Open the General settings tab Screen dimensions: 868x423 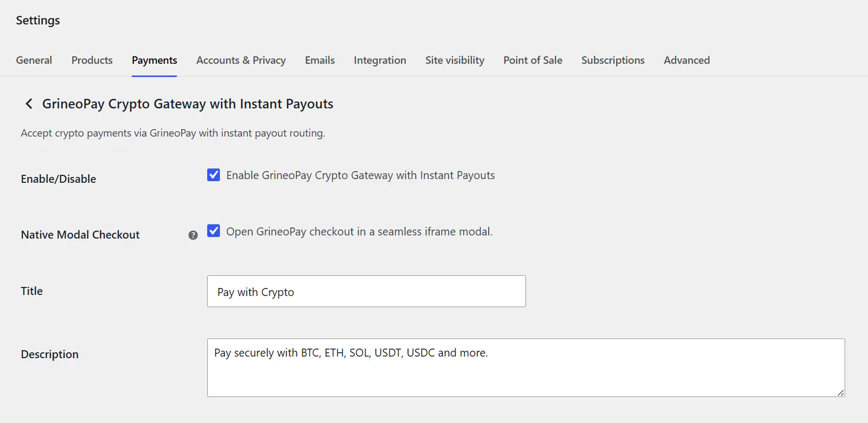34,60
